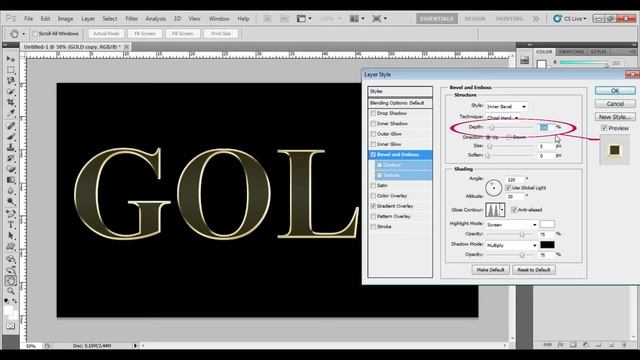The height and width of the screenshot is (360, 640).
Task: Open the Arrange Documents icon menu
Action: pos(357,19)
